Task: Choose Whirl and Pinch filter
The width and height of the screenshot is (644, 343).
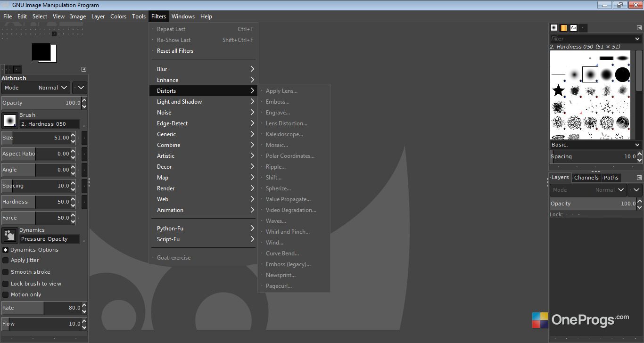Action: [294, 231]
